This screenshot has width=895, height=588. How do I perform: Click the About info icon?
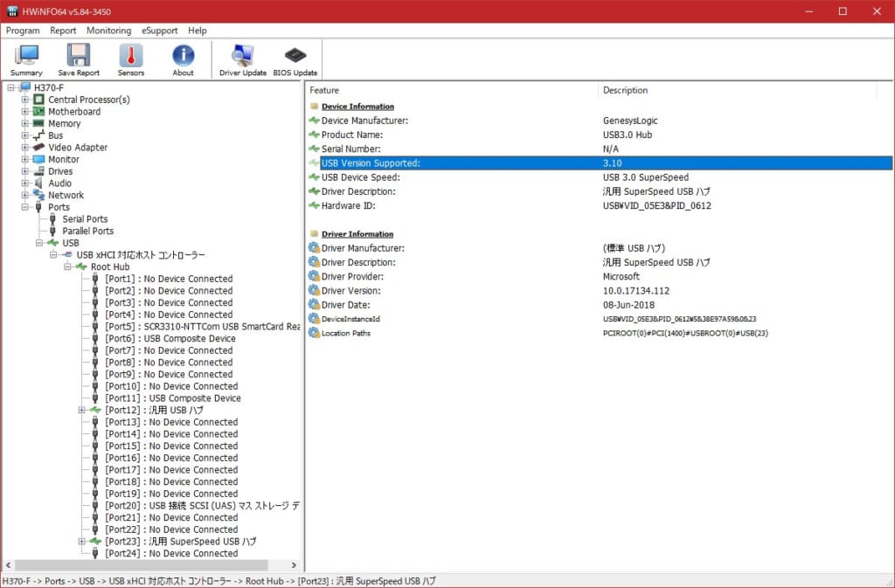point(183,59)
